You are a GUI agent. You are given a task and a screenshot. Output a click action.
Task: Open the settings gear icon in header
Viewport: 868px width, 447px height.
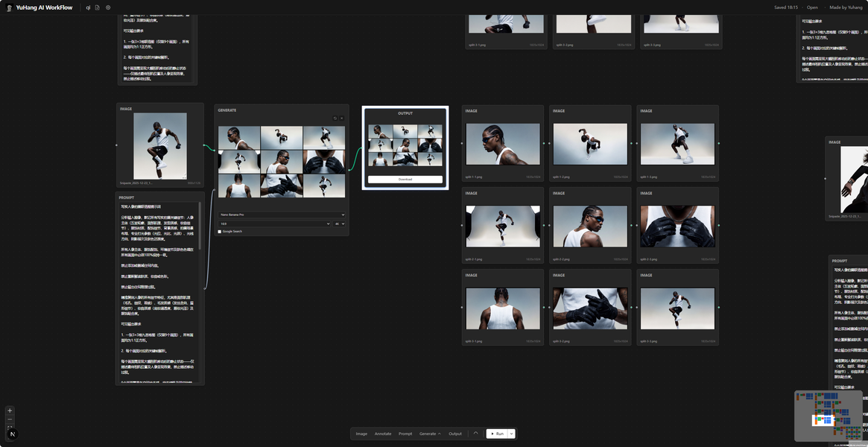pyautogui.click(x=108, y=7)
